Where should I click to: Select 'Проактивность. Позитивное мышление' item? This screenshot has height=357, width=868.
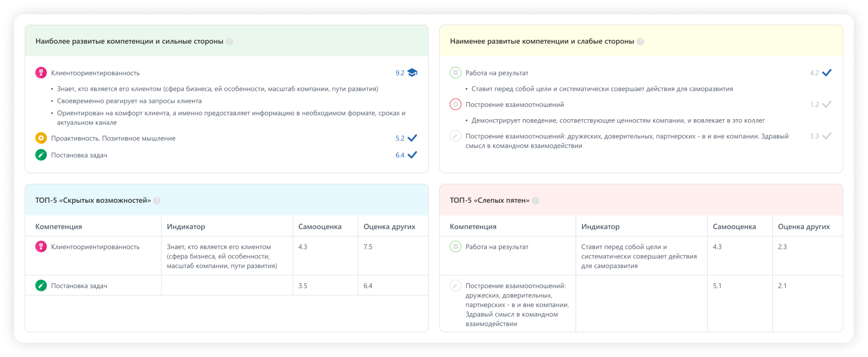click(113, 139)
